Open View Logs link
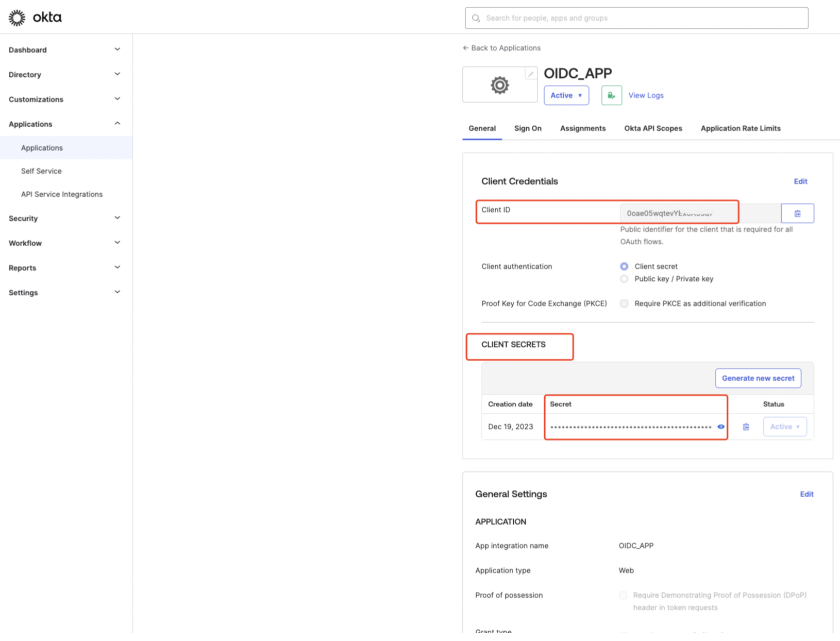The image size is (840, 641). [x=646, y=95]
